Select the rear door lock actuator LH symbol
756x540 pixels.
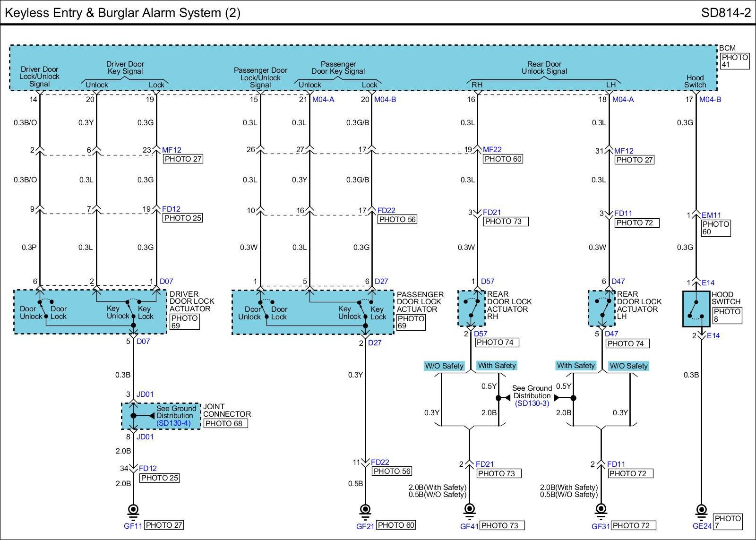click(601, 308)
